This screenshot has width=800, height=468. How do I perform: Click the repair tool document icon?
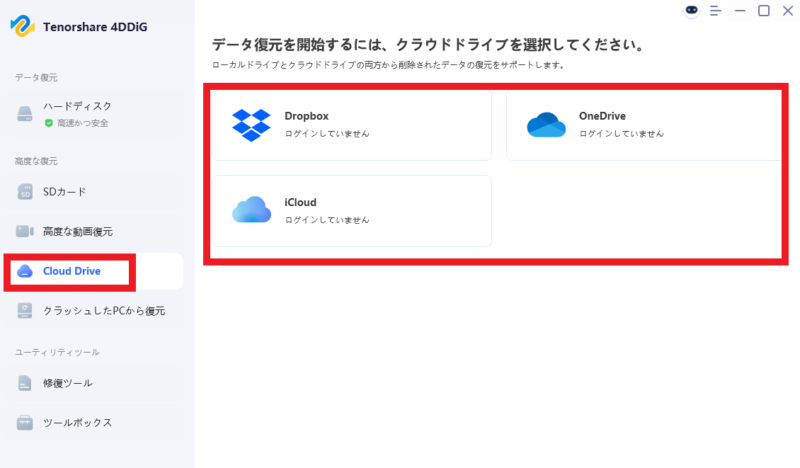pos(24,383)
